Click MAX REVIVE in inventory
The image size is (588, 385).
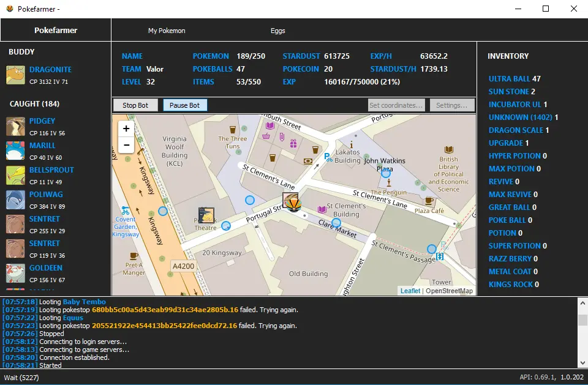(x=513, y=195)
